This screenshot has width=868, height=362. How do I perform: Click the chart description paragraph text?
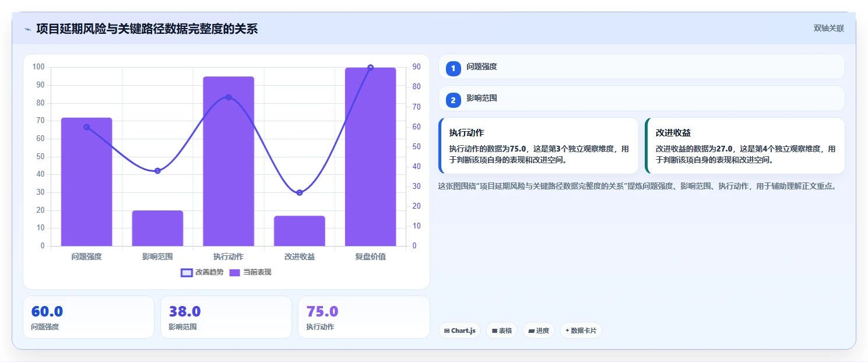click(x=639, y=187)
